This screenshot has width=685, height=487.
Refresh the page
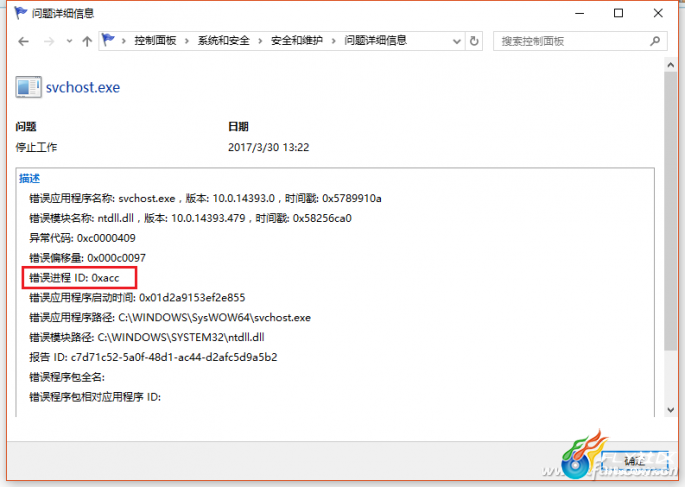pos(474,41)
